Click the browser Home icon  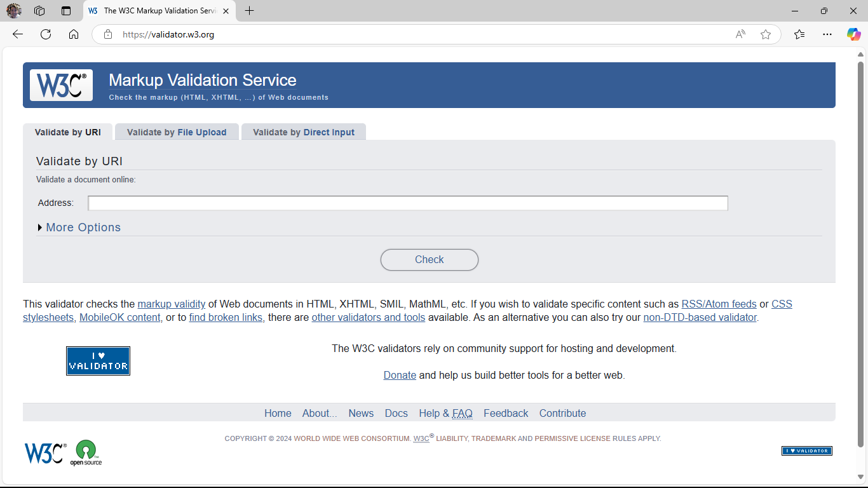click(73, 34)
